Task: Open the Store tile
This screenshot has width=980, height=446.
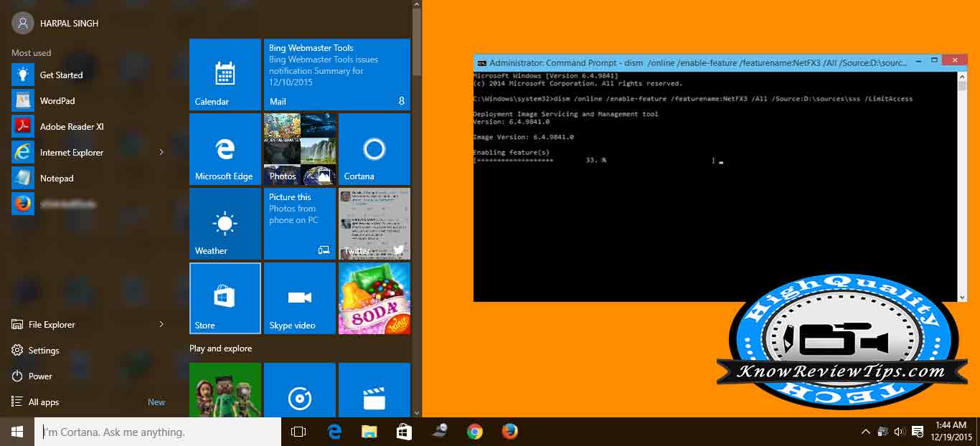Action: point(225,298)
